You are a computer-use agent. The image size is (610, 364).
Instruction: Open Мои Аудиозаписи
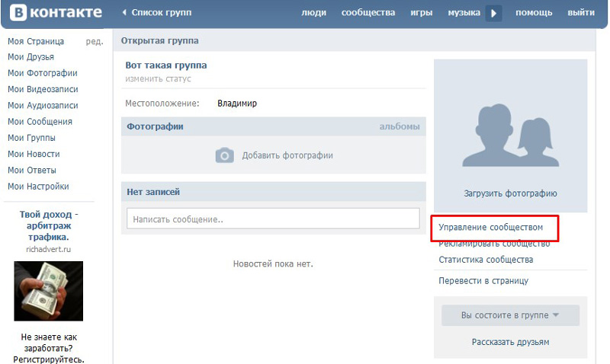click(43, 106)
